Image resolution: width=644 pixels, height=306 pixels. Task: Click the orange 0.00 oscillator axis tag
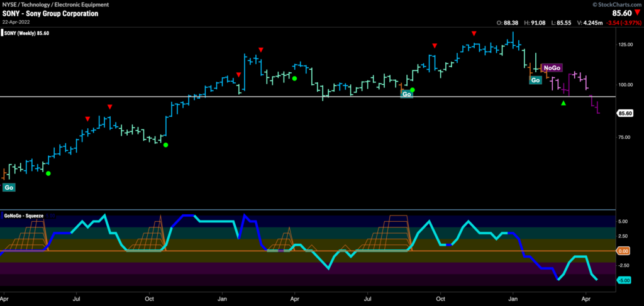[x=624, y=251]
